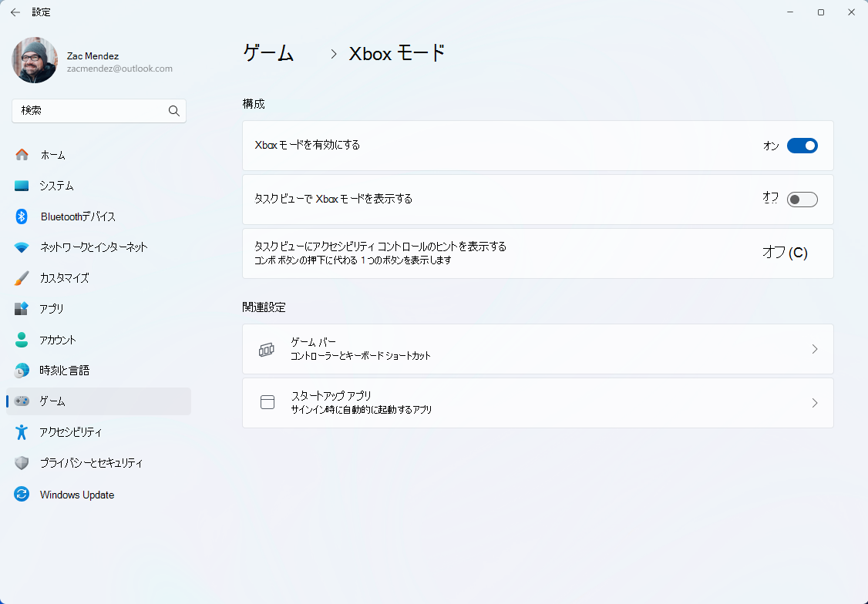Click the Windows Update refresh icon

(22, 495)
